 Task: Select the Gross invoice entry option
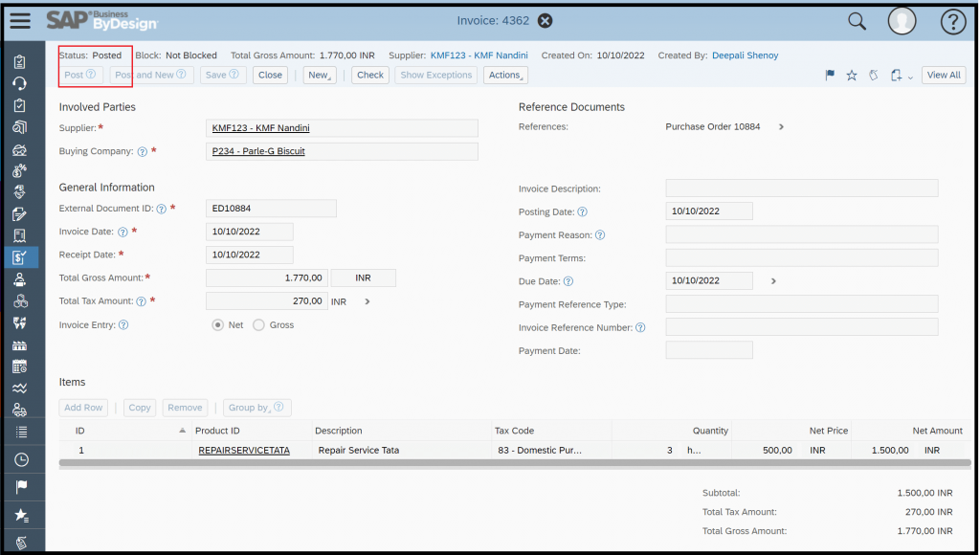(x=258, y=325)
